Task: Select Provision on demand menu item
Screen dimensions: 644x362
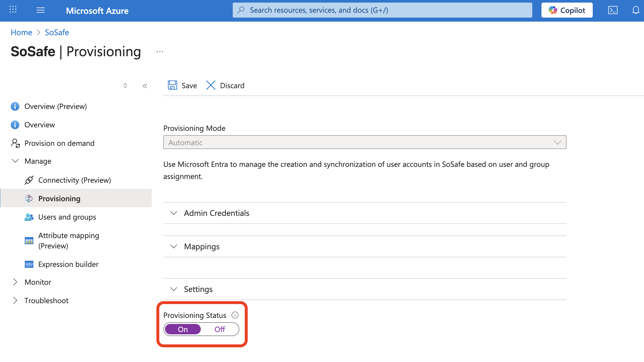Action: pos(59,143)
